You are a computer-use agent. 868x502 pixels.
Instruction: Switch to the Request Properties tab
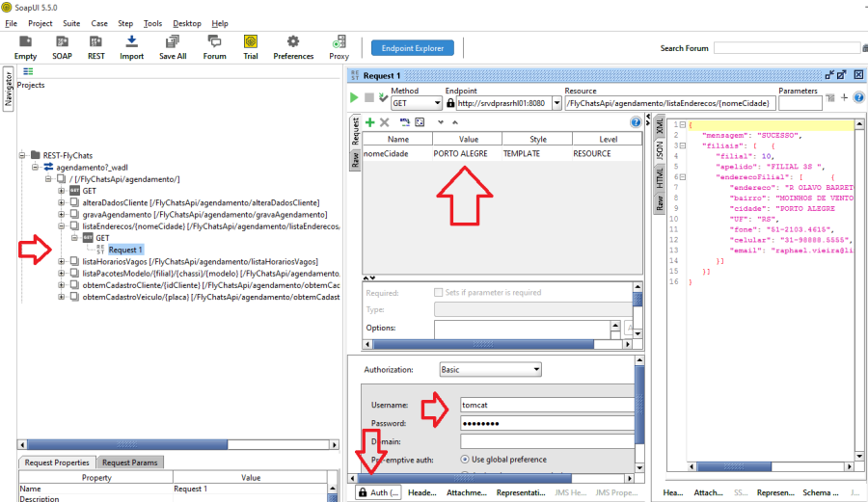tap(57, 462)
